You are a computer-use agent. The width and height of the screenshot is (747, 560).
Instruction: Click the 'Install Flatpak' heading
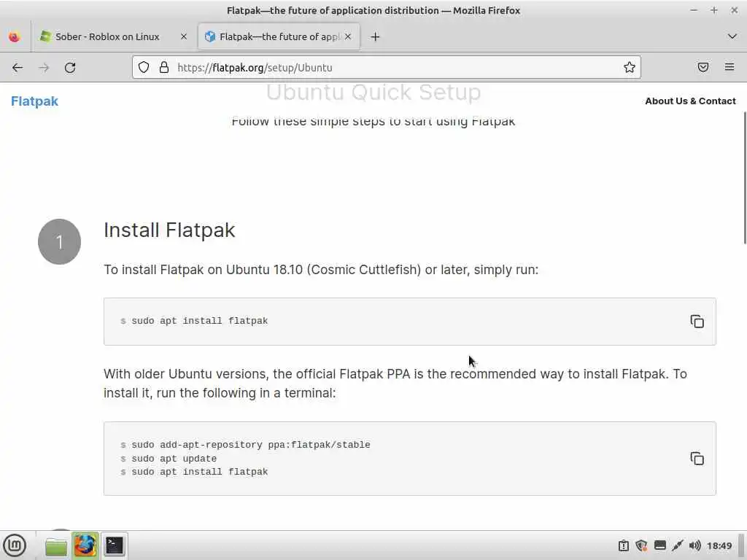click(x=169, y=230)
